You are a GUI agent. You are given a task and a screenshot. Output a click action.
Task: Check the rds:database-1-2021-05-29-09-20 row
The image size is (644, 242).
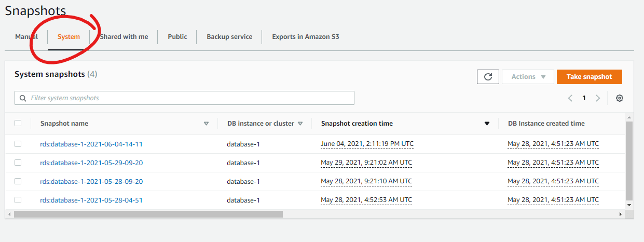18,163
